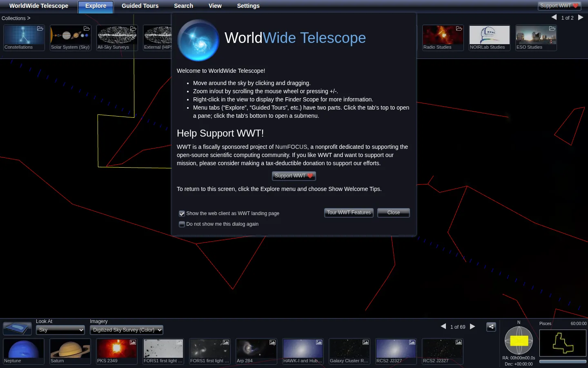Follow the NumFOCUS link
This screenshot has height=368, width=588.
point(291,147)
